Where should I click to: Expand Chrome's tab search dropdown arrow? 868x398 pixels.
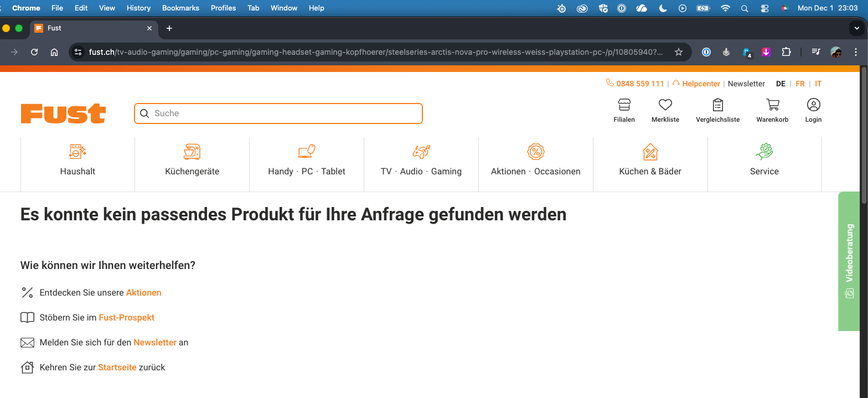click(x=857, y=28)
